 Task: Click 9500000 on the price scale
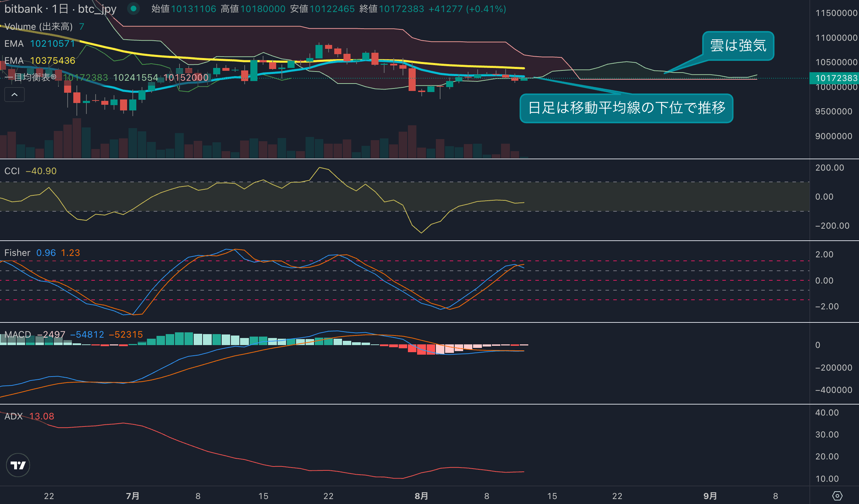coord(834,111)
